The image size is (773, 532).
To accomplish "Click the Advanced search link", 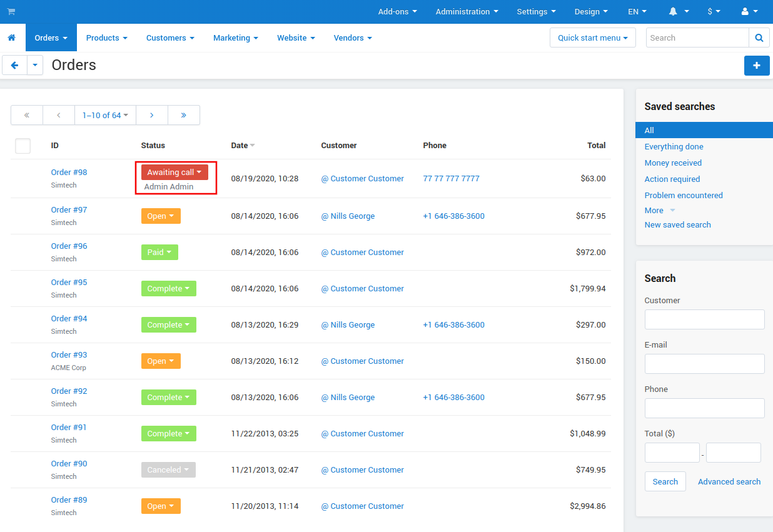I will coord(729,481).
